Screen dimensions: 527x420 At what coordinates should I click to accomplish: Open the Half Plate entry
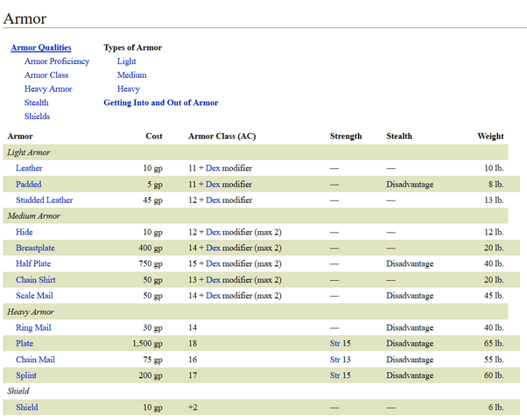coord(33,263)
